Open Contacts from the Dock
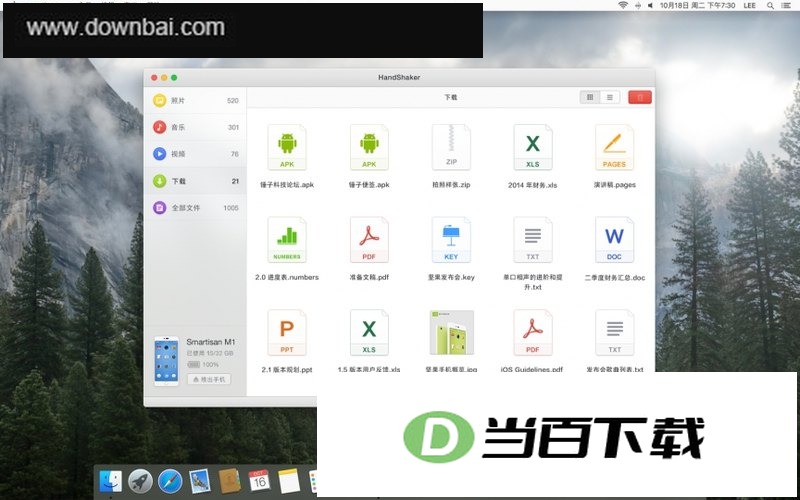 (229, 481)
